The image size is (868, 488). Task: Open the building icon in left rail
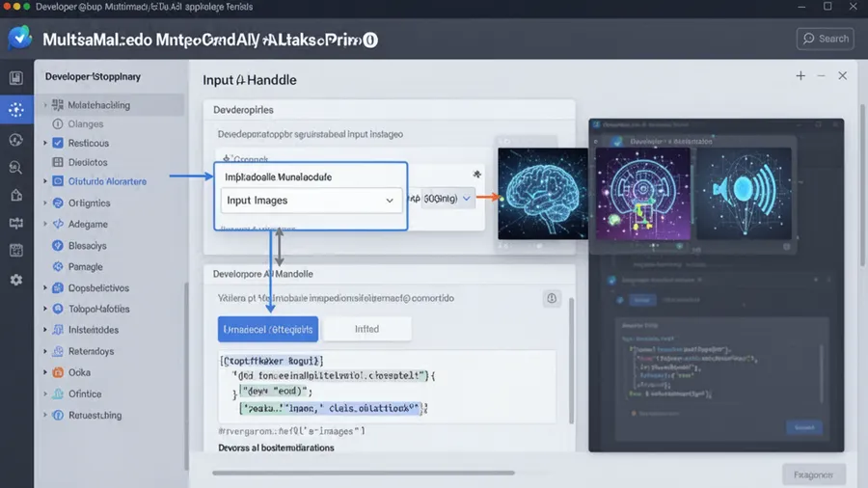click(x=16, y=195)
